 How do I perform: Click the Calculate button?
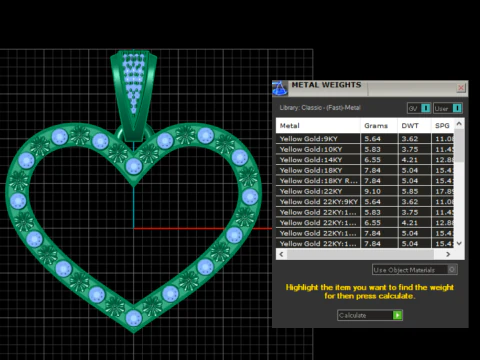coord(370,315)
